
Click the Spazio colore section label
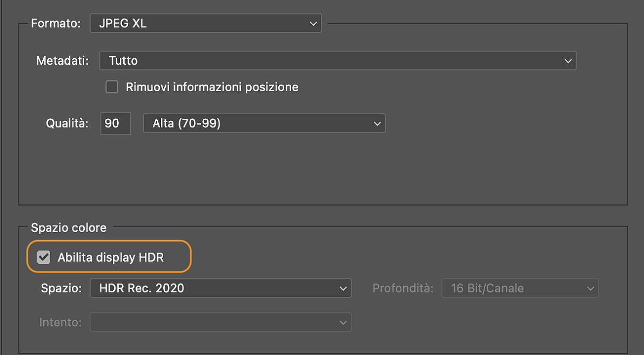(69, 228)
